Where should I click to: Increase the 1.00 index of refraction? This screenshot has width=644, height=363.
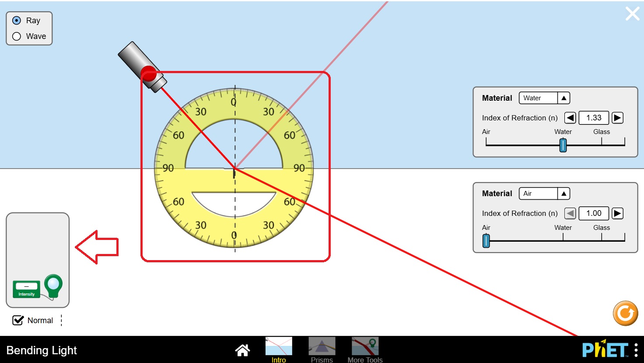tap(617, 213)
